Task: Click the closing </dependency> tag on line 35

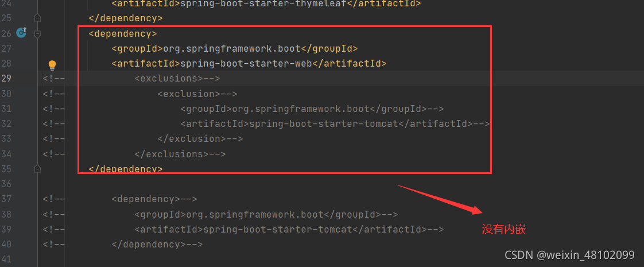Action: (126, 169)
